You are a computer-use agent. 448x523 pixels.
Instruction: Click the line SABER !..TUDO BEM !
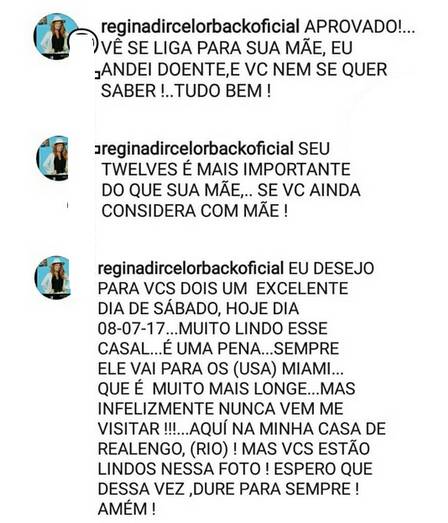(186, 91)
